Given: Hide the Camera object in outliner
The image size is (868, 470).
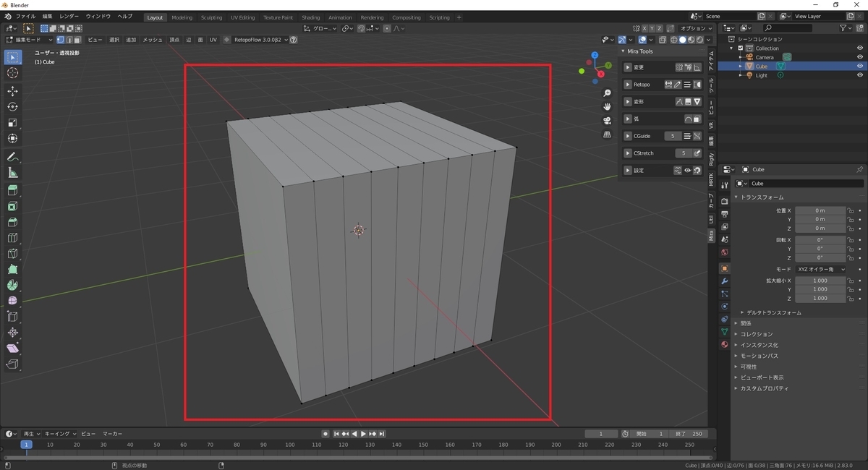Looking at the screenshot, I should click(860, 57).
